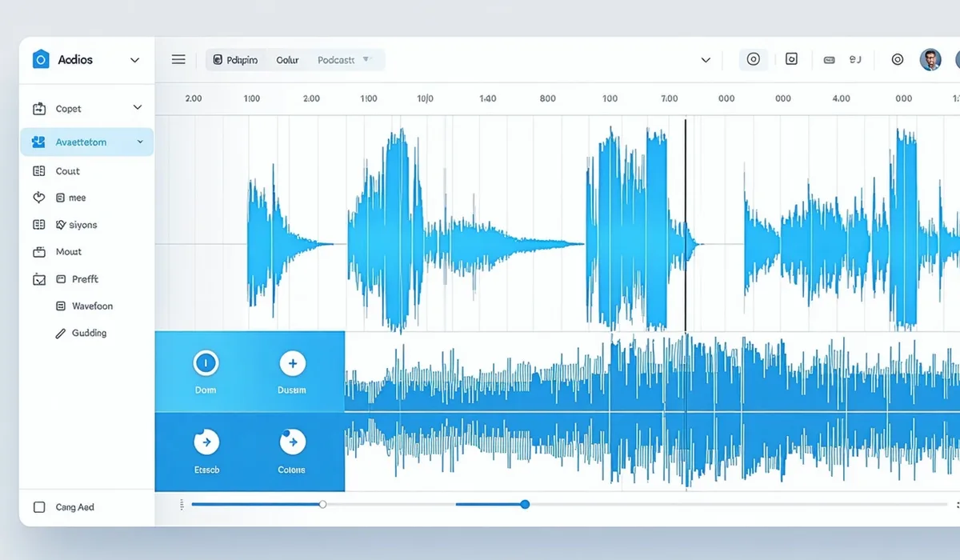This screenshot has width=960, height=560.
Task: Click the Wavefoon list icon
Action: 61,306
